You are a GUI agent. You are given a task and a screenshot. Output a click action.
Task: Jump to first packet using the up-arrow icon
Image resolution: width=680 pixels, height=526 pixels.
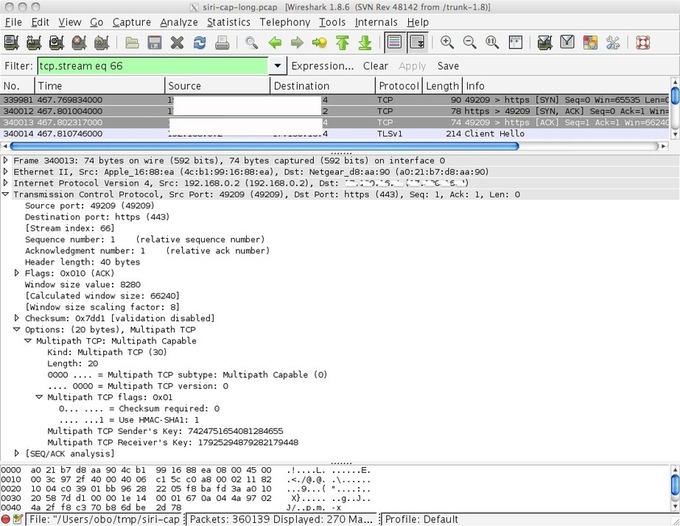click(x=342, y=43)
